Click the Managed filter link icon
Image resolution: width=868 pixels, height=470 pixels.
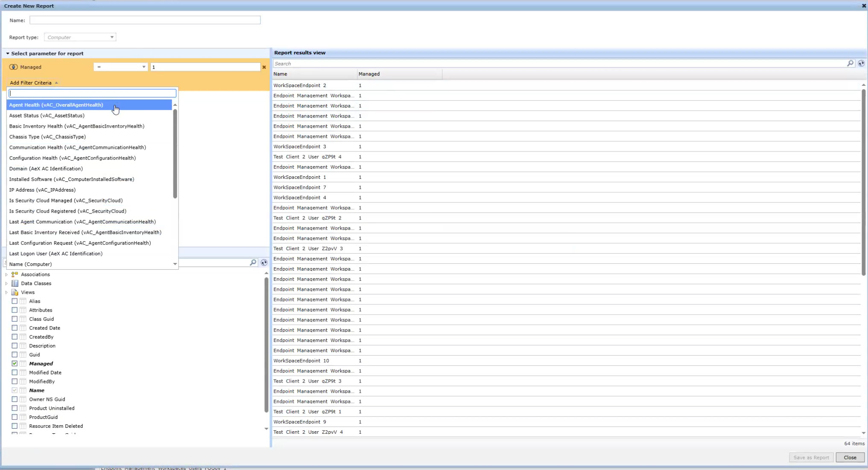[x=13, y=67]
